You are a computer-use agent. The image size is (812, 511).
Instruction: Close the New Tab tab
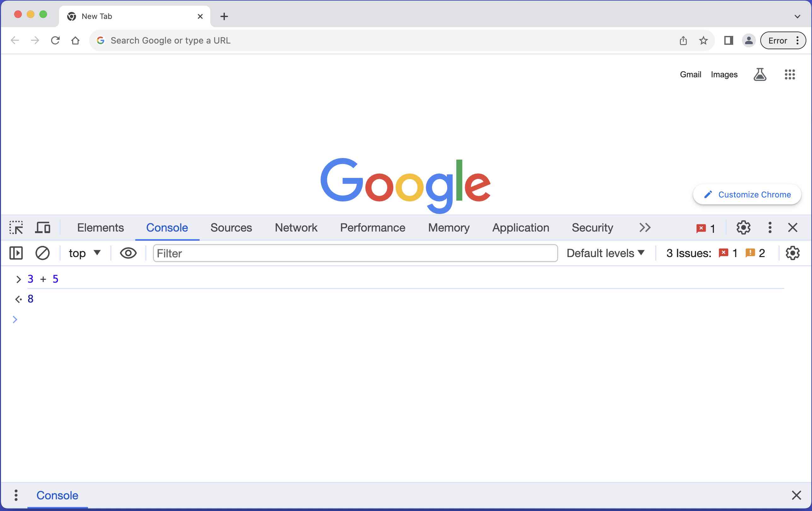200,16
